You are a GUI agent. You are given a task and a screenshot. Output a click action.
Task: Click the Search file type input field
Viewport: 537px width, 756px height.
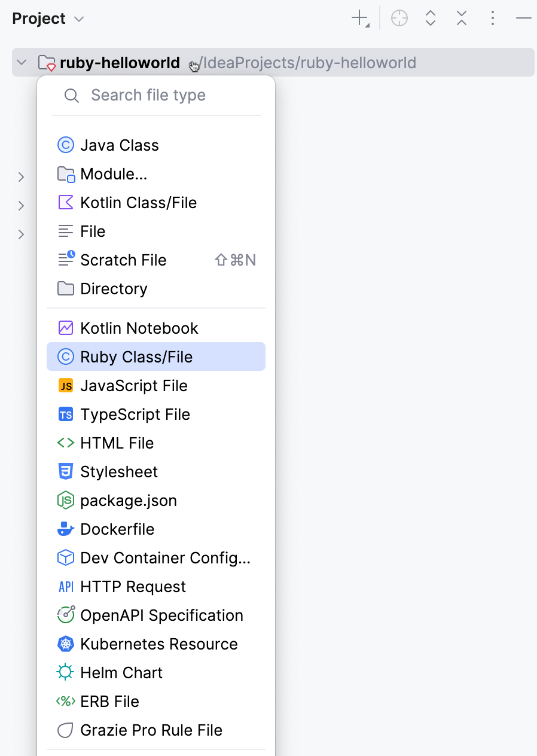pyautogui.click(x=148, y=94)
